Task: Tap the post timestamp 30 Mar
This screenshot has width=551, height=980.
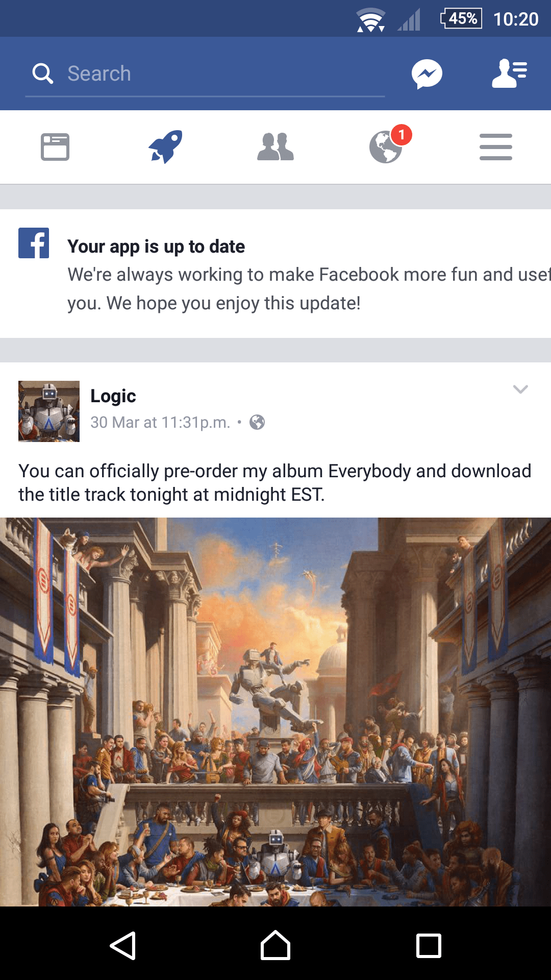Action: (160, 423)
